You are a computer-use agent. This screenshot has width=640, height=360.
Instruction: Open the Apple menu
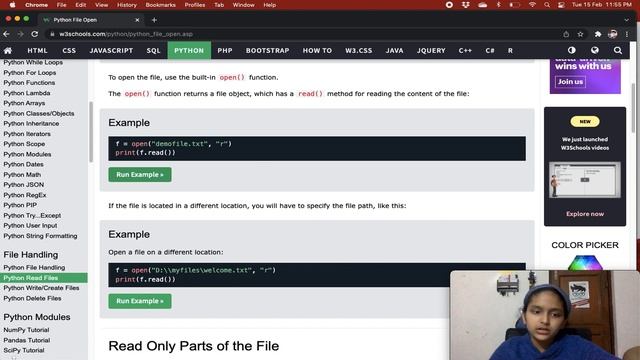click(12, 5)
